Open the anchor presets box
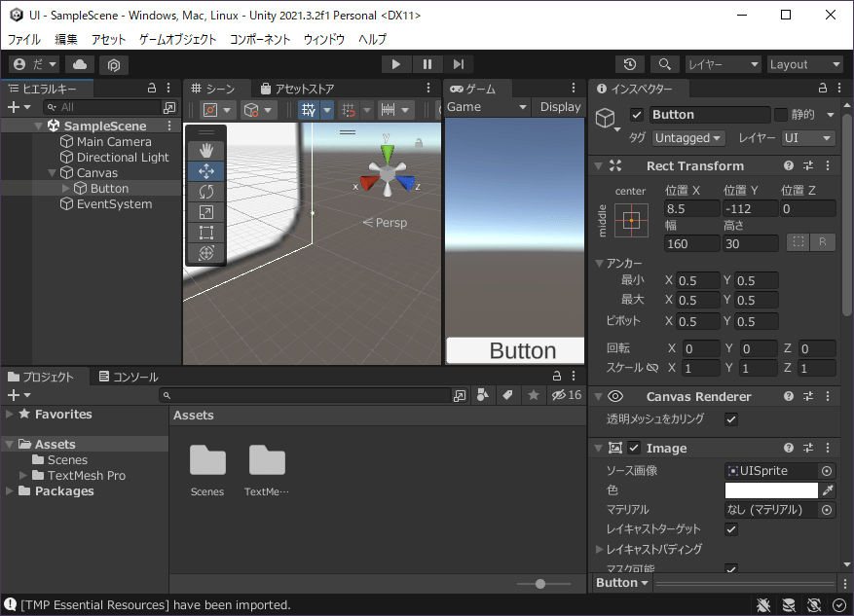854x616 pixels. coord(631,220)
